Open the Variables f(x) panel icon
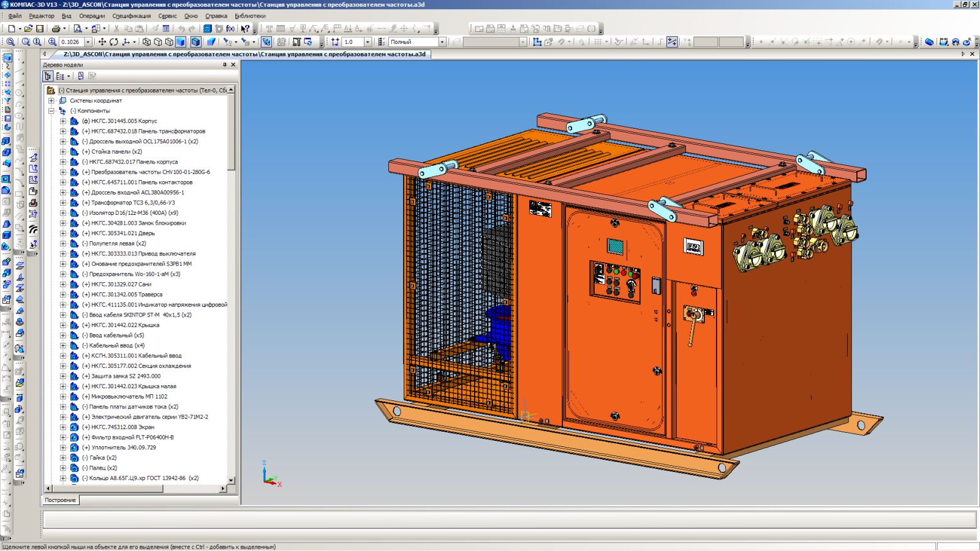The width and height of the screenshot is (980, 551). 230,29
